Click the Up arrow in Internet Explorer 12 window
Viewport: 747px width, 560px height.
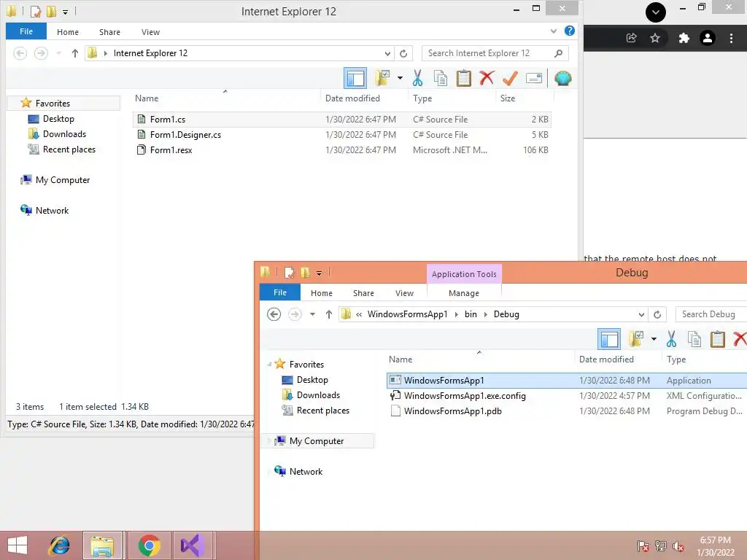[x=75, y=53]
